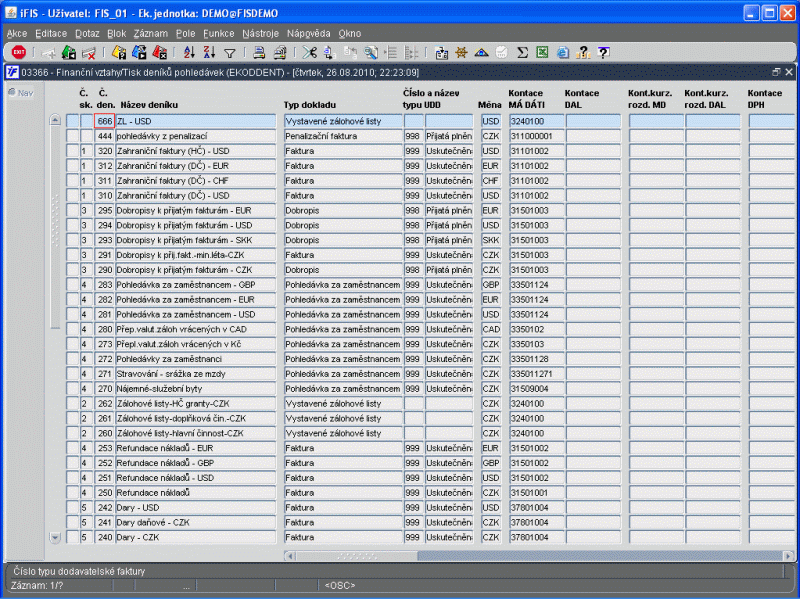Viewport: 800px width, 599px height.
Task: Click 'Zálohové listy-HČ granty-CZK' cell
Action: coord(195,404)
